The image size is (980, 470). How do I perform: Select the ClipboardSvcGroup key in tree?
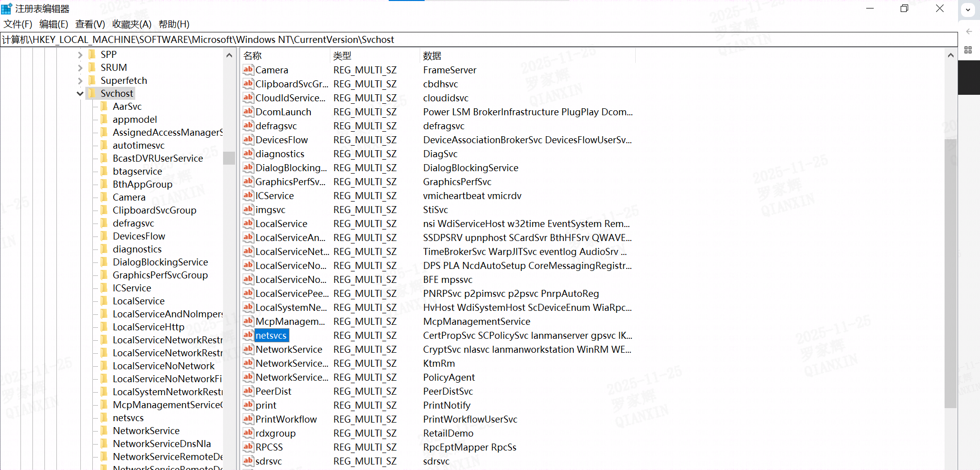coord(155,210)
